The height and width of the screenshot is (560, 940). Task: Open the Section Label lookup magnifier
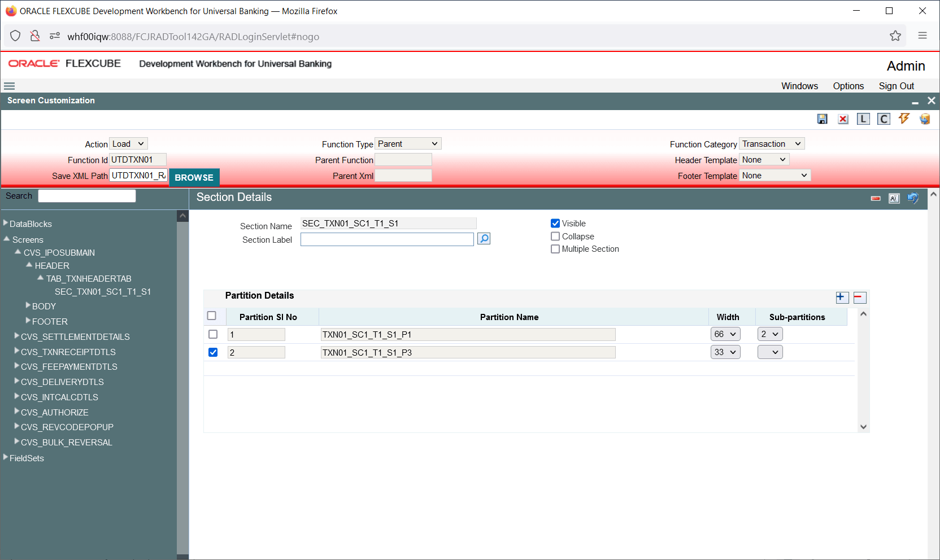click(x=484, y=239)
